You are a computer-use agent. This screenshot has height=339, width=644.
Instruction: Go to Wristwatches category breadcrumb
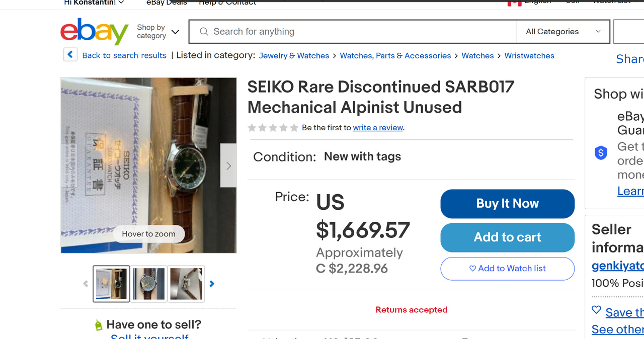pos(529,56)
